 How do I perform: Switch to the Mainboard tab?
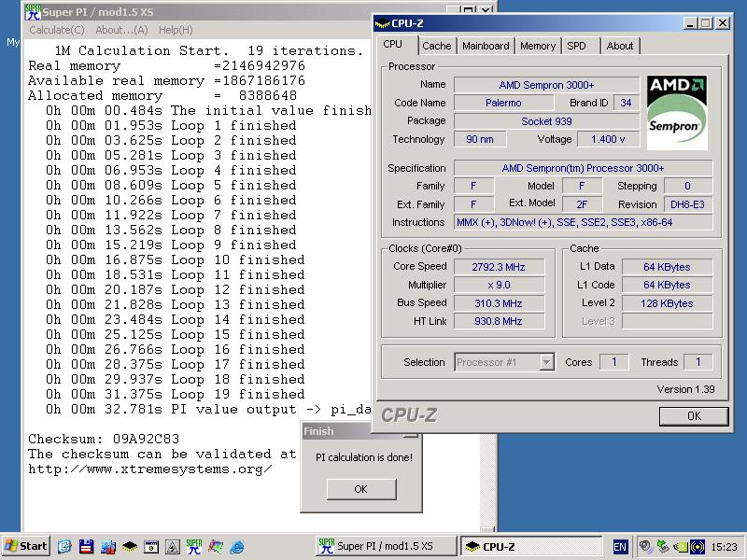pyautogui.click(x=486, y=46)
